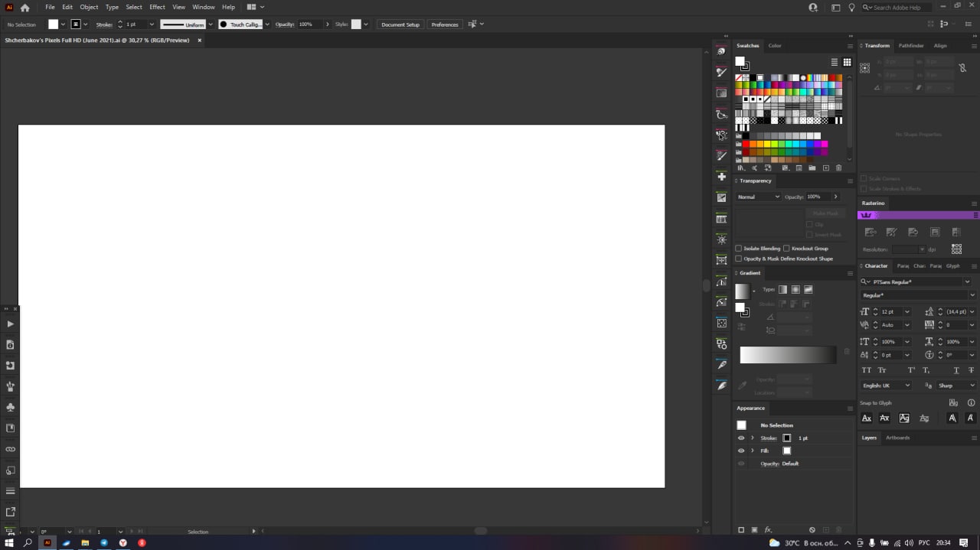This screenshot has height=550, width=980.
Task: Open the Effect menu
Action: click(x=157, y=7)
